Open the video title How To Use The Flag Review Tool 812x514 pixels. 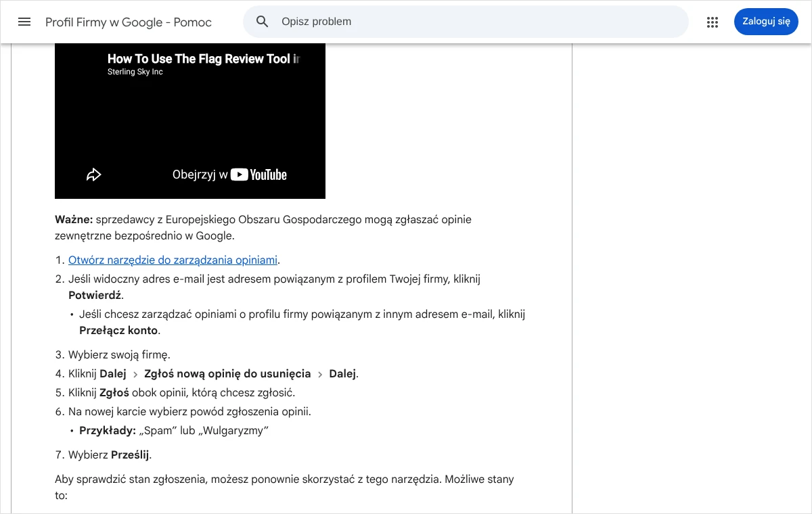pos(203,59)
